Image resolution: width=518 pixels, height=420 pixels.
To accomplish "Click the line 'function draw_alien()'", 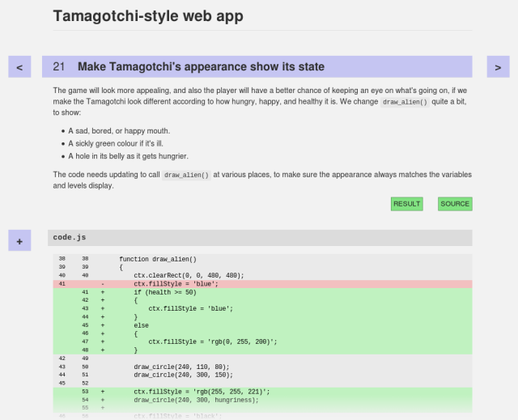I will coord(158,259).
